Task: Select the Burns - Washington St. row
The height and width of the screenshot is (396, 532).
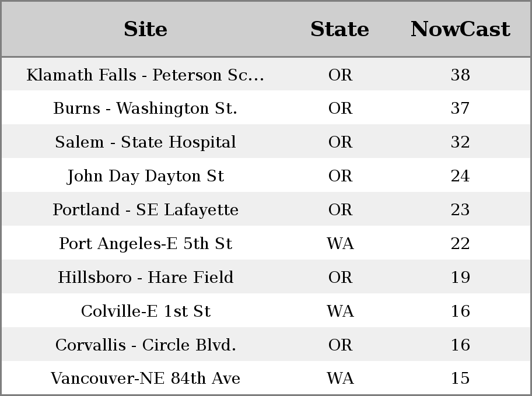Action: point(145,108)
